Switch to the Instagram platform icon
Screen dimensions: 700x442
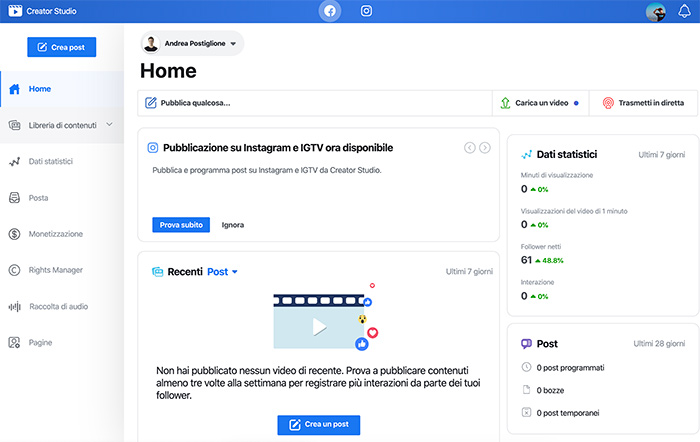click(x=366, y=11)
